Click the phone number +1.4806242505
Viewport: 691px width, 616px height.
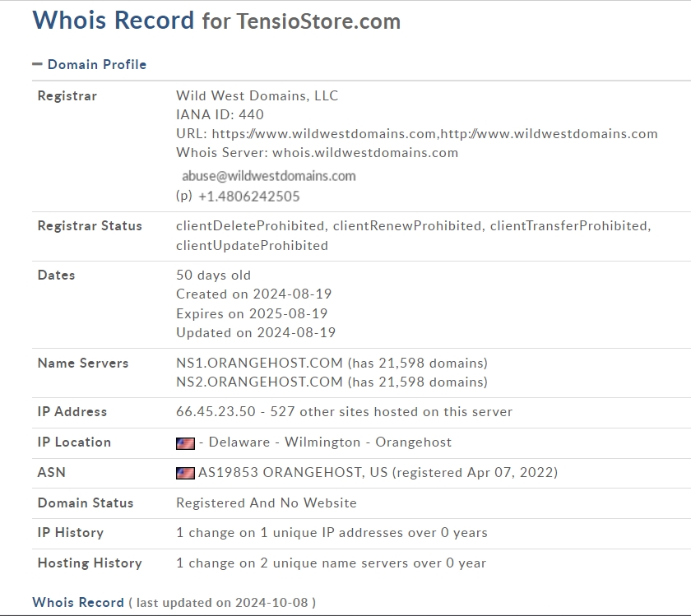[249, 196]
